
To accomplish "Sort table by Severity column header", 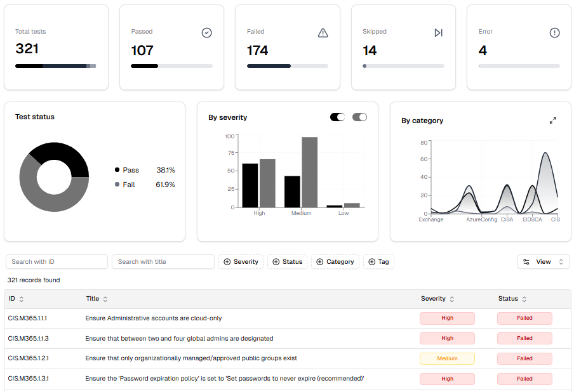I will coord(437,299).
